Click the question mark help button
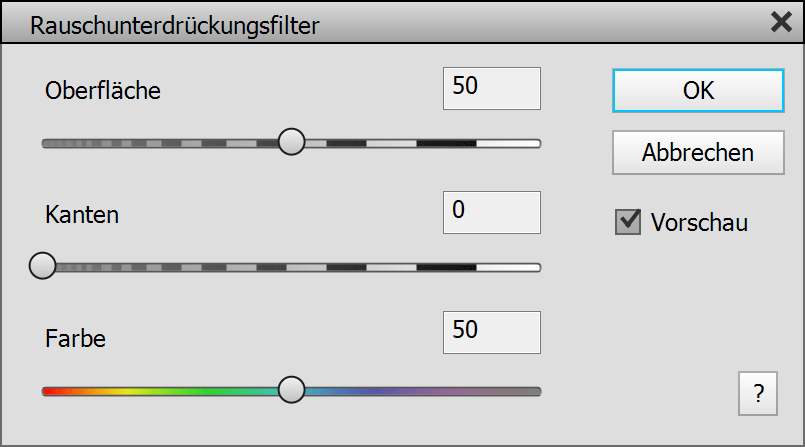Screen dimensions: 805x447 click(758, 394)
